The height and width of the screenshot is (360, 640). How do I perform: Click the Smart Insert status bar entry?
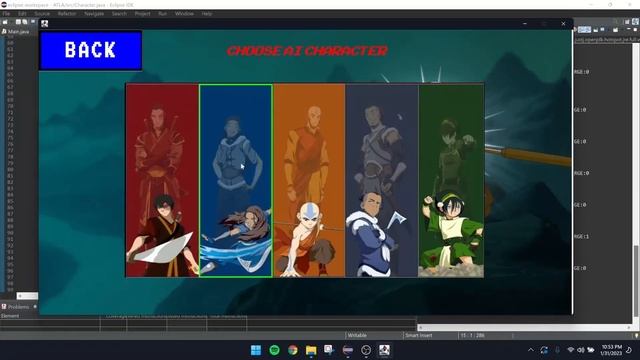point(419,336)
